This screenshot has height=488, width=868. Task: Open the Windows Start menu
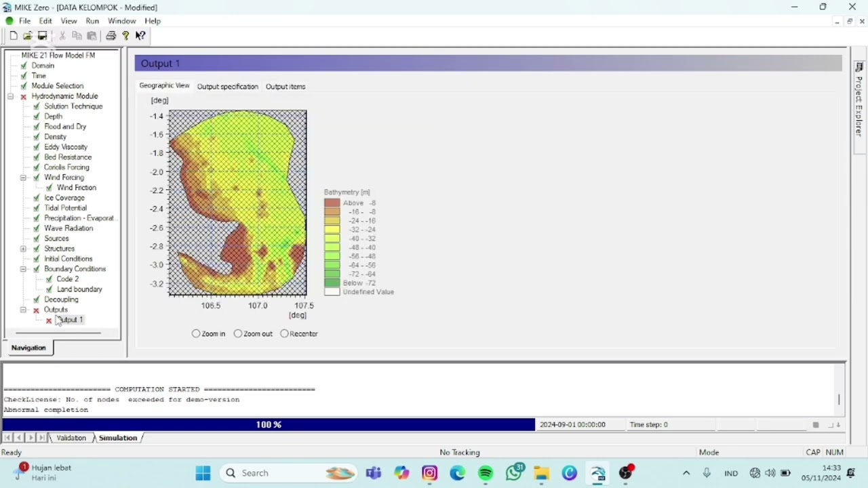(203, 473)
